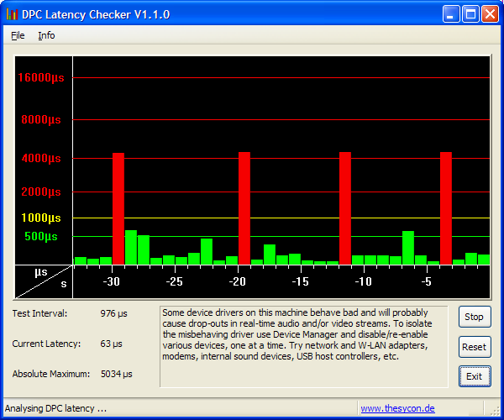Screen dimensions: 504x420
Task: Click the yellow 1000µs axis label
Action: pos(41,218)
